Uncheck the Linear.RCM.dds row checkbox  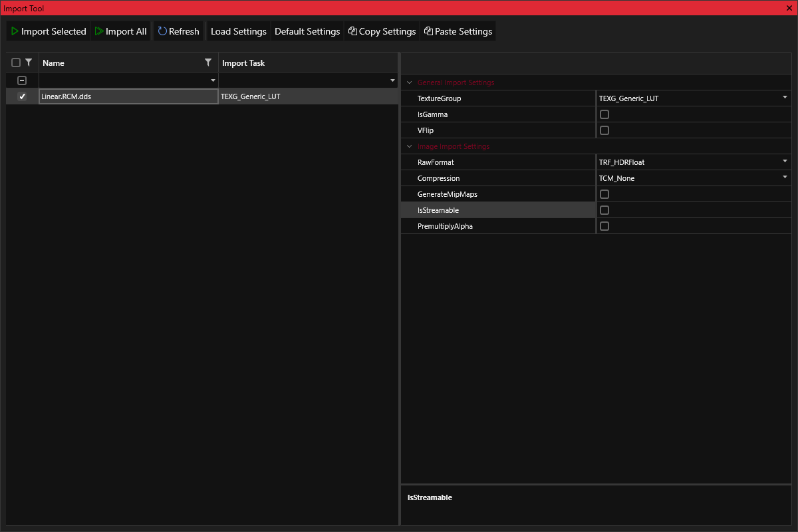click(22, 96)
